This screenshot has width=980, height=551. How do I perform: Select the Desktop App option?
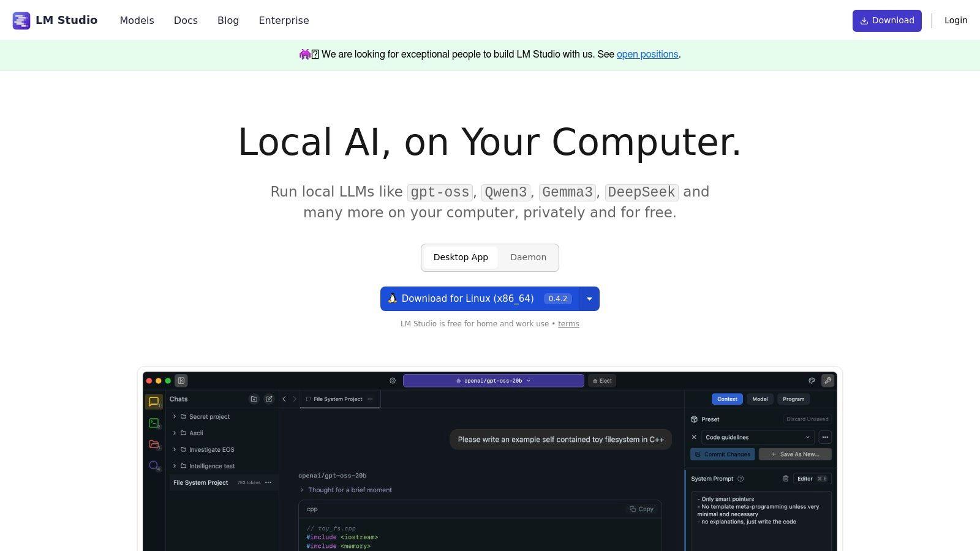461,257
